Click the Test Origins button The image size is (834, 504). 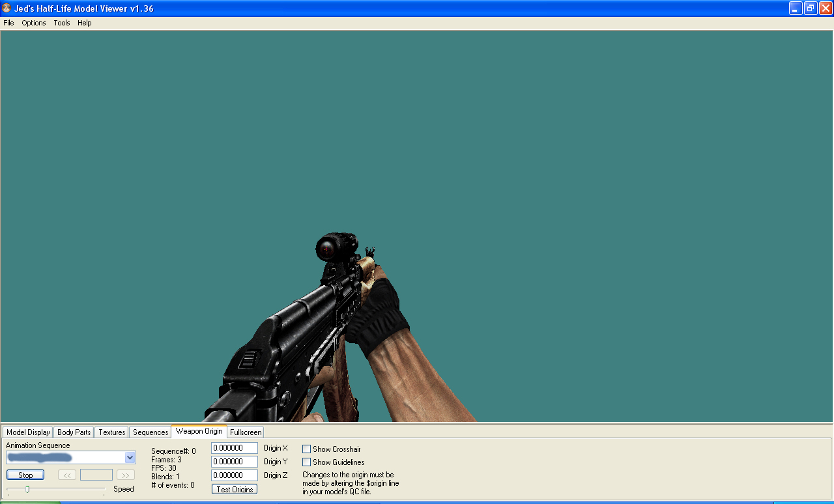(235, 489)
